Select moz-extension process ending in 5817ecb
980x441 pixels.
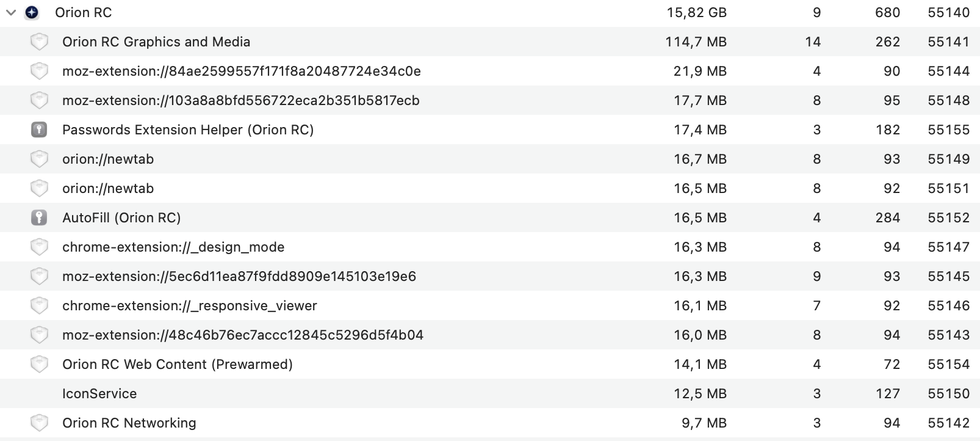click(240, 100)
